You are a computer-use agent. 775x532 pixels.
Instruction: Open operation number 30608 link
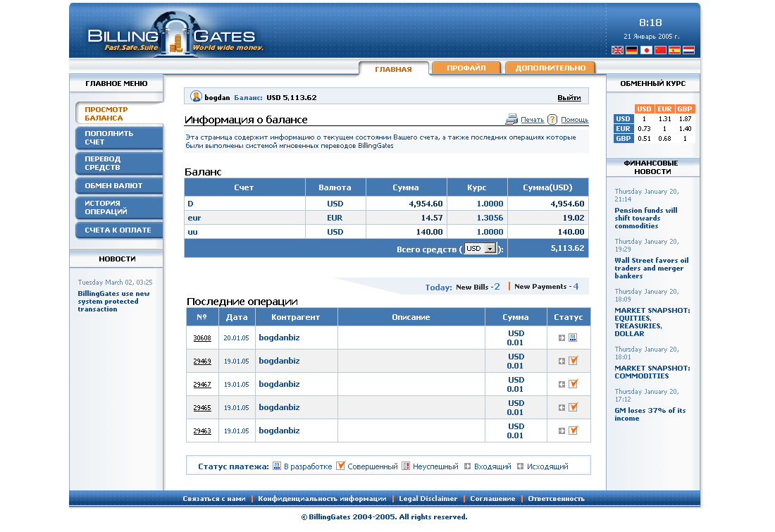(202, 338)
